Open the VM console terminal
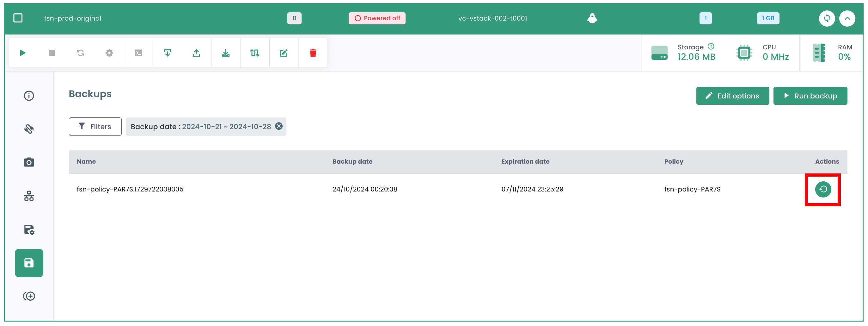Screen dimensions: 868x326 pos(138,53)
